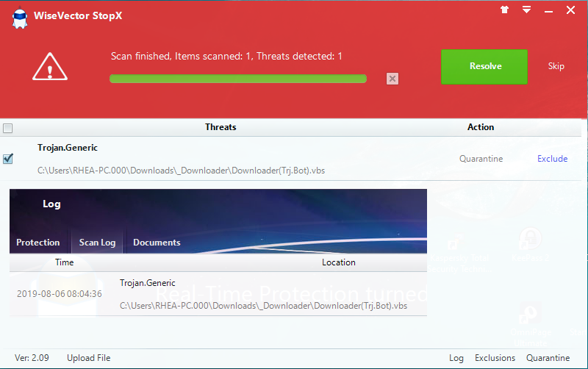Viewport: 588px width, 369px height.
Task: Click Trojan.Generic in the log entry
Action: click(148, 283)
